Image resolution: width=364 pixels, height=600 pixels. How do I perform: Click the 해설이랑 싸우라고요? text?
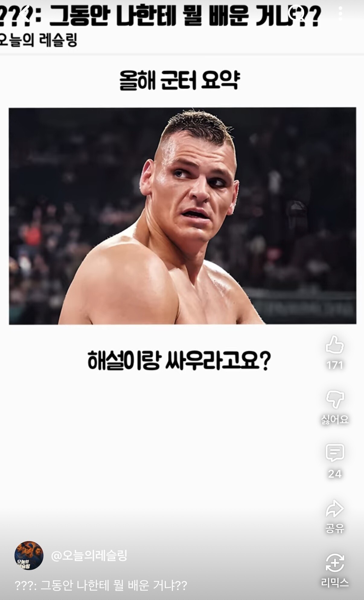pos(179,360)
